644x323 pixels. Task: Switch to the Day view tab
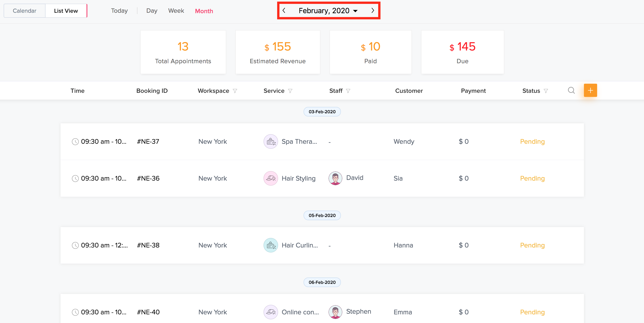(152, 11)
